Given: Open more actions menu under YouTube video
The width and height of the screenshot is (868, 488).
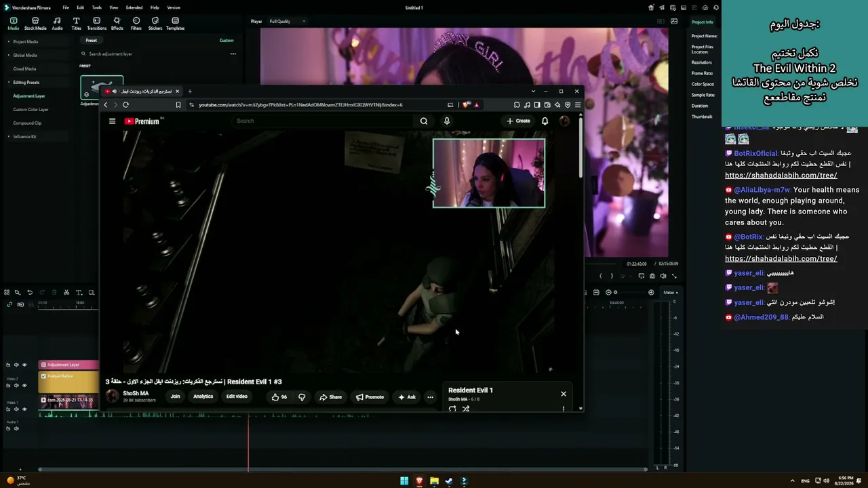Looking at the screenshot, I should [430, 397].
